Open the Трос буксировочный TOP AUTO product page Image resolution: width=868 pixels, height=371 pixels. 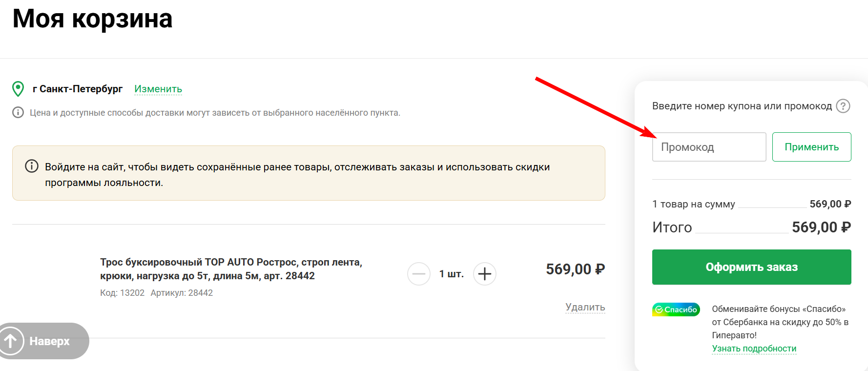point(230,268)
